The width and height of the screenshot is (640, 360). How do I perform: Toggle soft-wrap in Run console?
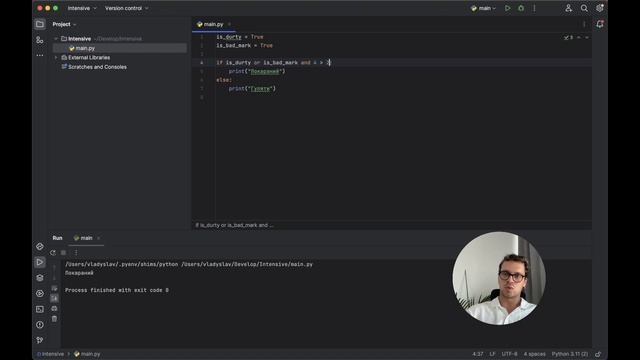point(54,288)
